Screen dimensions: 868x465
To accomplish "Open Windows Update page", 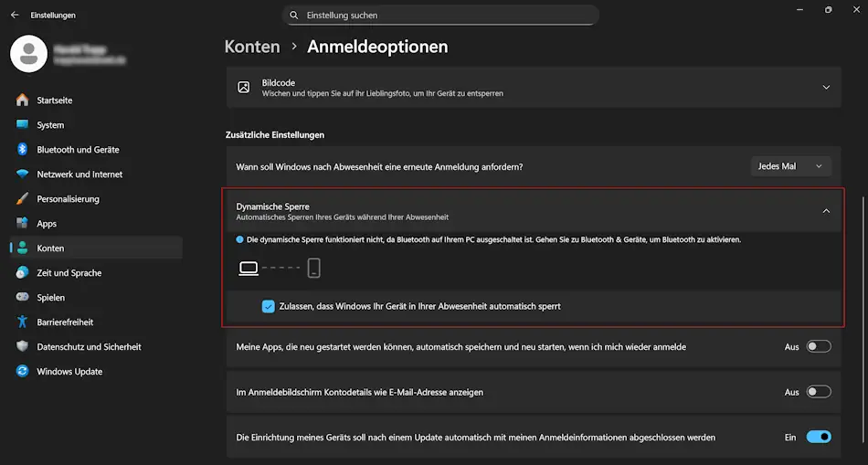I will pos(96,372).
